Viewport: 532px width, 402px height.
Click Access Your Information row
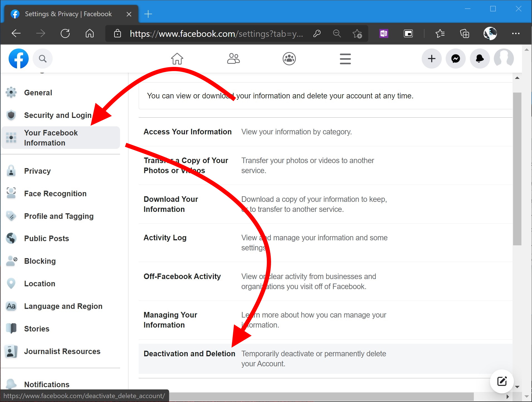pyautogui.click(x=325, y=132)
